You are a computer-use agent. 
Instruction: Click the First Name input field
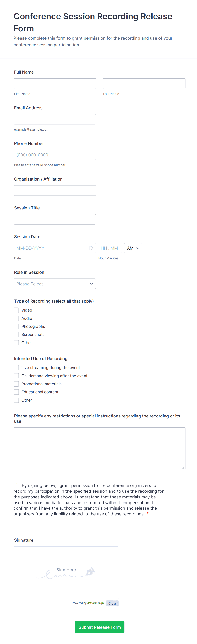[x=55, y=83]
